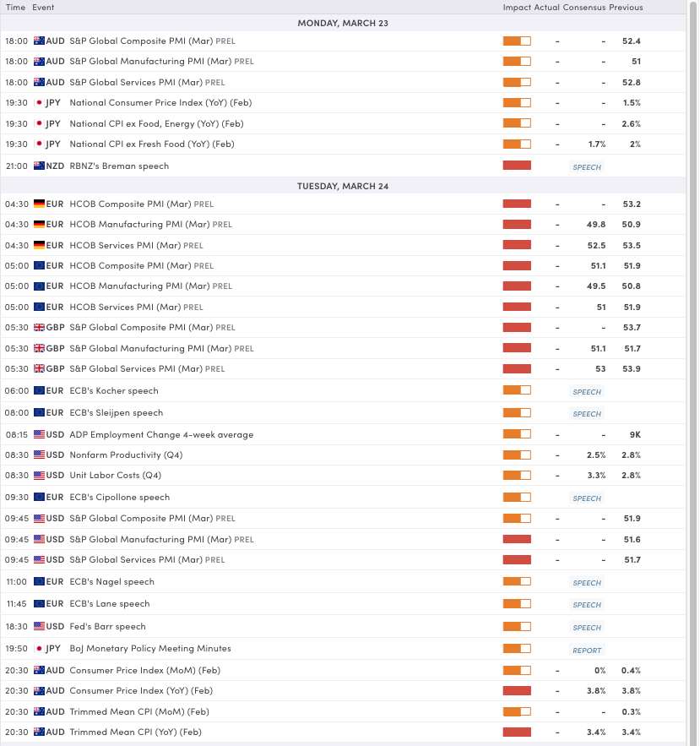Click the impact bar for ECB's Nagel speech
700x746 pixels.
pyautogui.click(x=517, y=581)
